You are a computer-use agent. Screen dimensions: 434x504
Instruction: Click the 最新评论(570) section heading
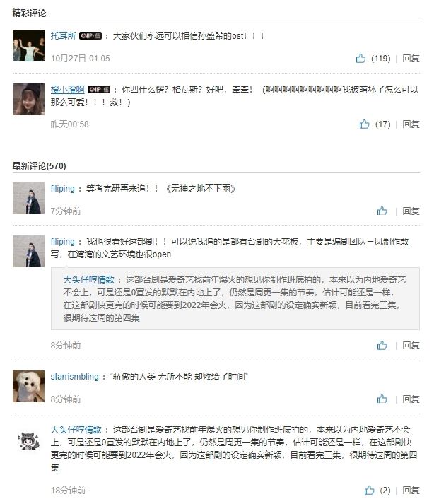point(39,166)
